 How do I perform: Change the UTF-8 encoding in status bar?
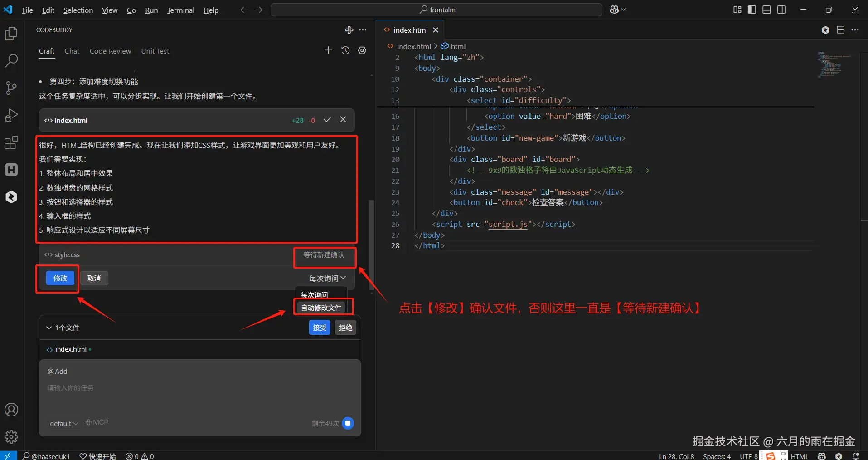749,456
